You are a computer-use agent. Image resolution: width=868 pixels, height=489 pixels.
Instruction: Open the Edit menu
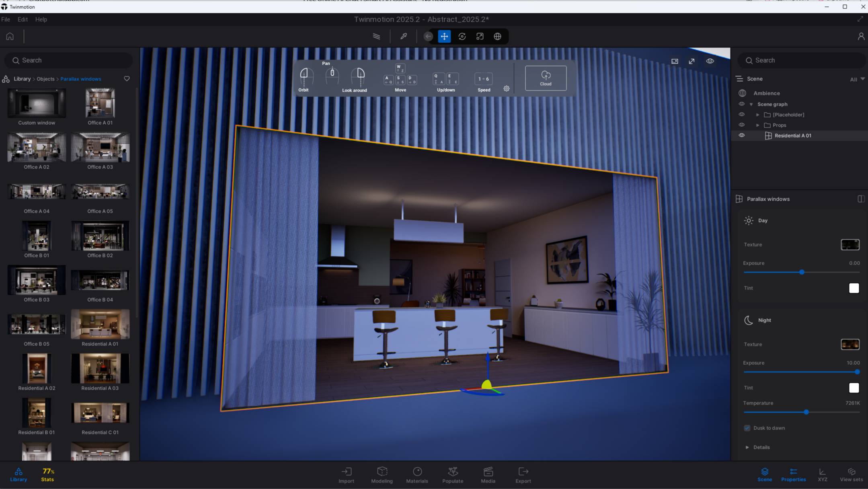click(x=23, y=19)
